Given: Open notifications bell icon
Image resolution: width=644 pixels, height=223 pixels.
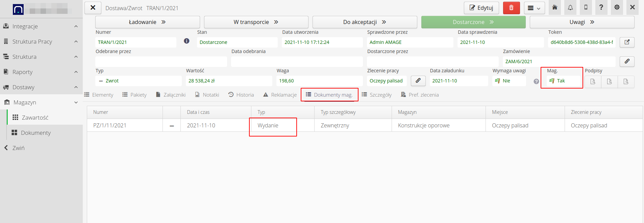Looking at the screenshot, I should coord(570,7).
